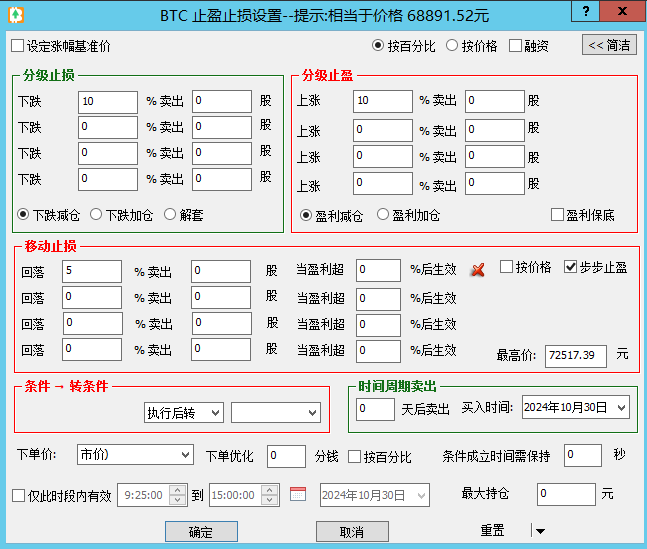
Task: Click the app logo icon in title bar
Action: 16,15
